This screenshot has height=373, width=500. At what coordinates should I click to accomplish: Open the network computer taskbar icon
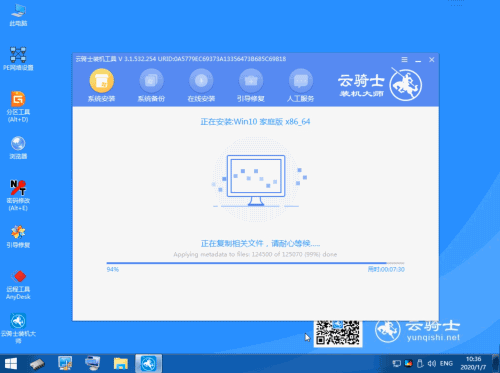pos(92,363)
